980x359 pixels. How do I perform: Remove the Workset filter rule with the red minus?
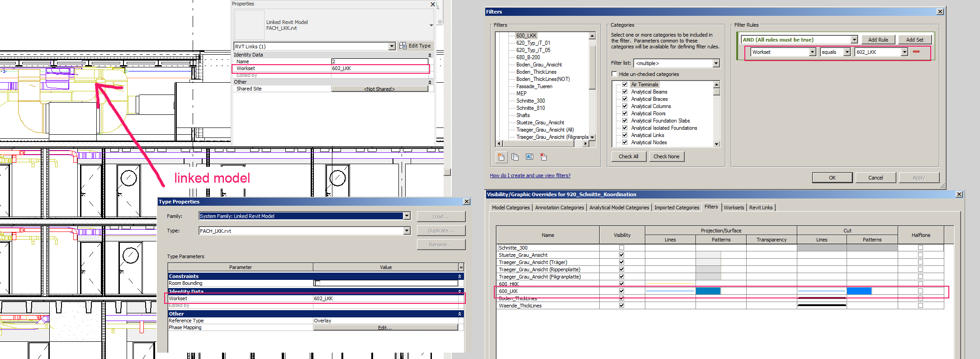(x=916, y=52)
